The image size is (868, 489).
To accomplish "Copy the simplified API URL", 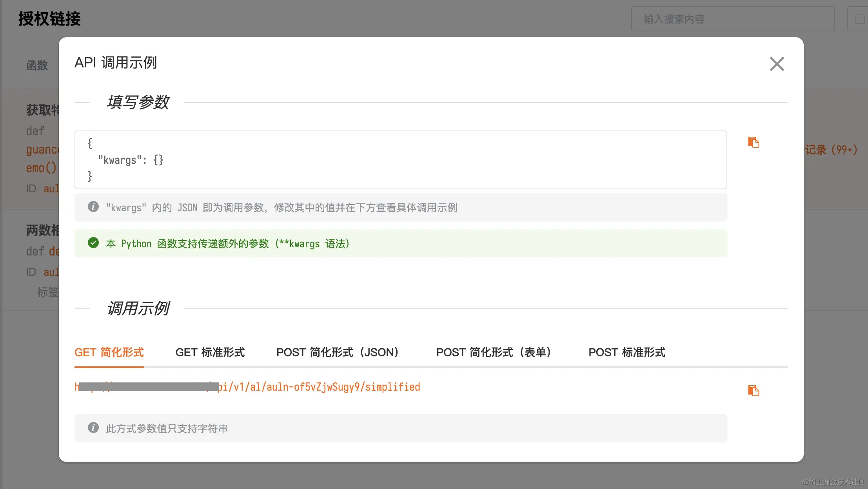I will [x=753, y=391].
